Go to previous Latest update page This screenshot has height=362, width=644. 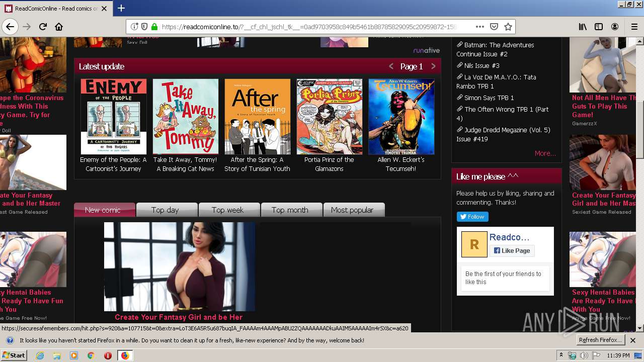(x=391, y=66)
